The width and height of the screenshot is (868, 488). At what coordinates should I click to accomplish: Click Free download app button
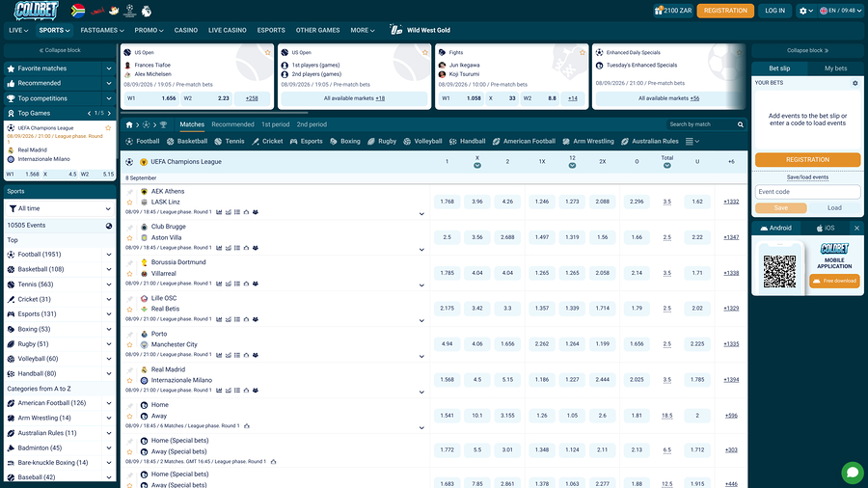[834, 281]
